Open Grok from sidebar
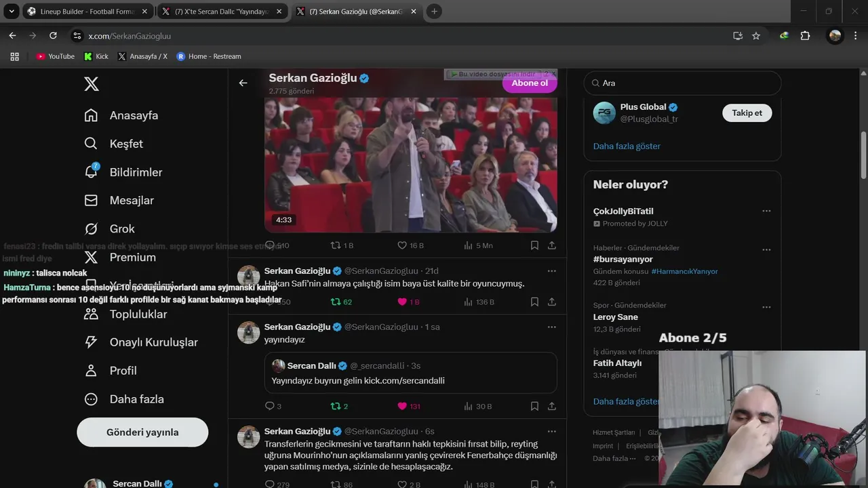This screenshot has height=488, width=868. coord(110,229)
